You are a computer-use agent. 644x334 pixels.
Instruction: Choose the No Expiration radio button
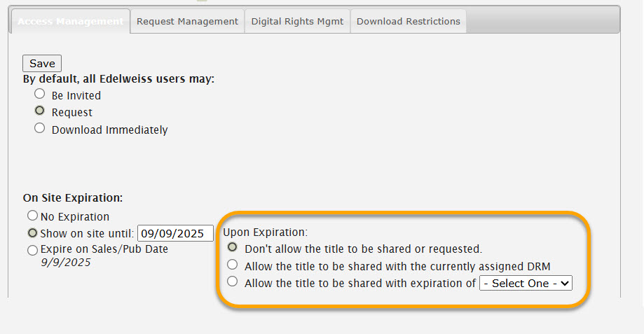[x=32, y=216]
